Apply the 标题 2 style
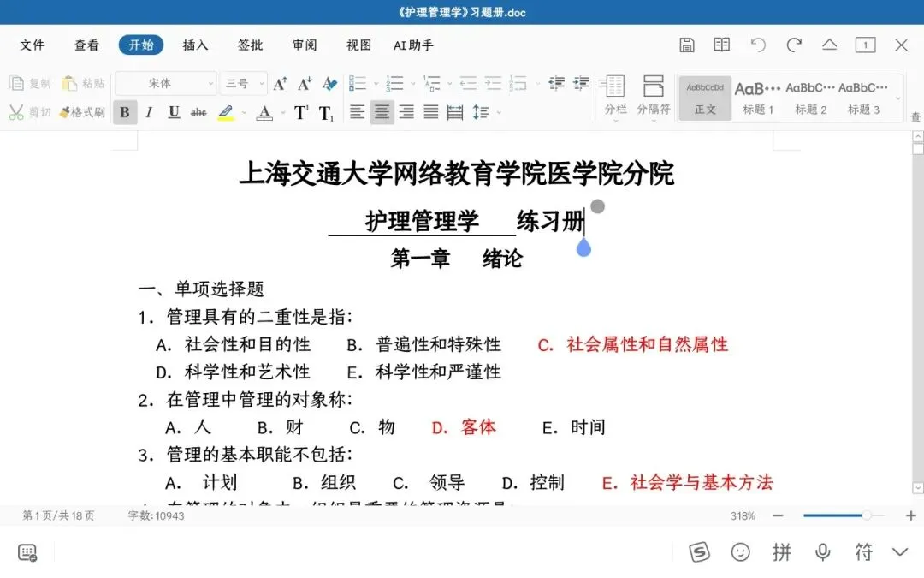Viewport: 924px width, 578px height. [810, 98]
